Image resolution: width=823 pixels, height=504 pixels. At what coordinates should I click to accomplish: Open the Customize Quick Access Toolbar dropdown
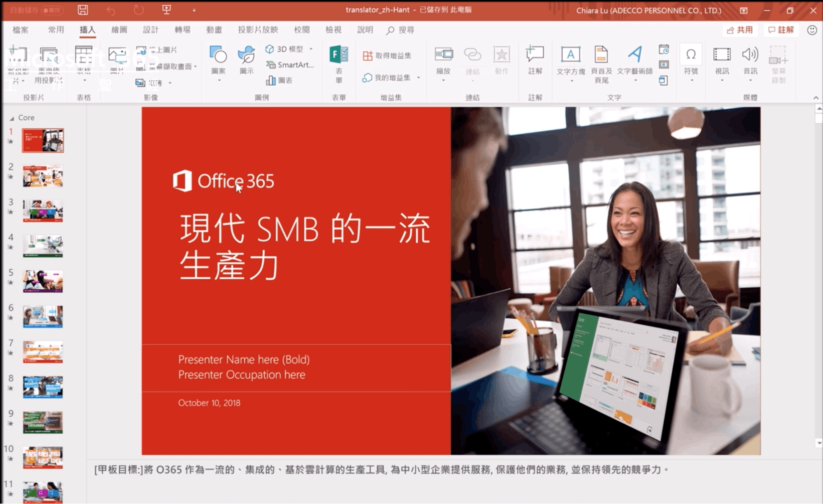[x=194, y=10]
